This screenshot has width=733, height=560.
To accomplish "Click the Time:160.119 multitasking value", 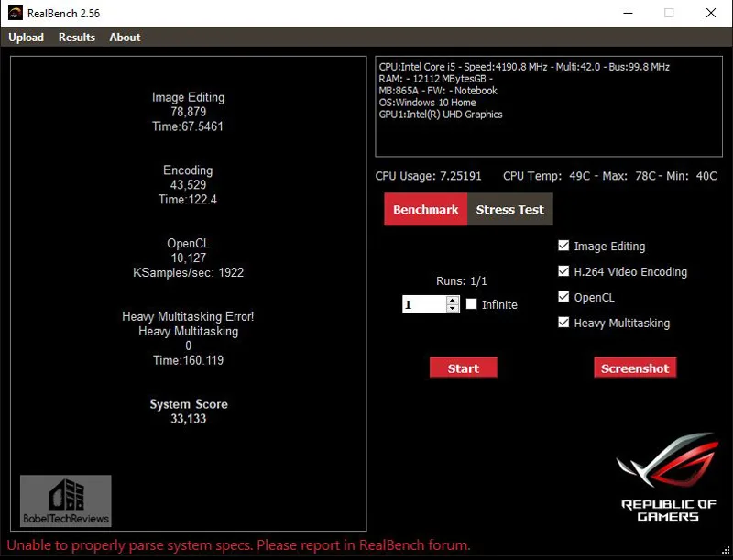I will 189,360.
